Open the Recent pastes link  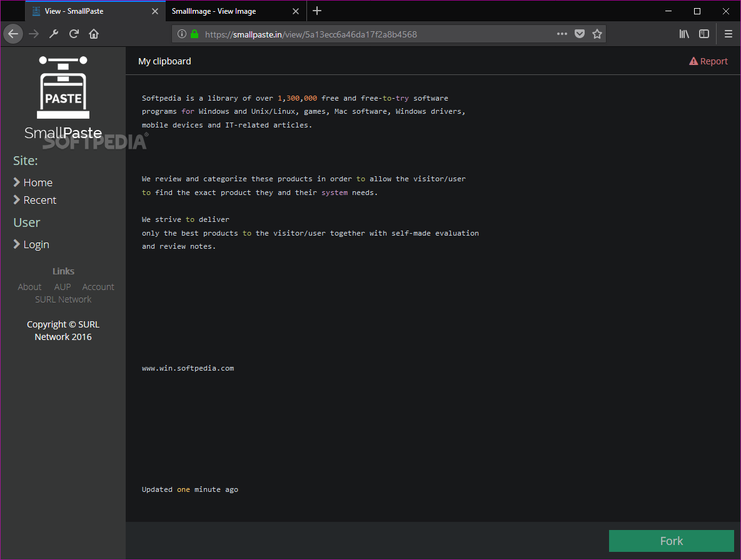tap(39, 200)
